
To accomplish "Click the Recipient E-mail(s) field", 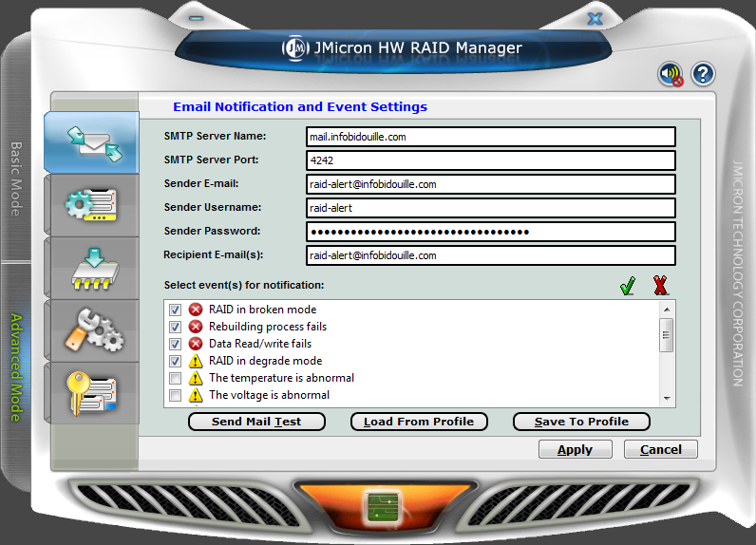I will point(491,255).
